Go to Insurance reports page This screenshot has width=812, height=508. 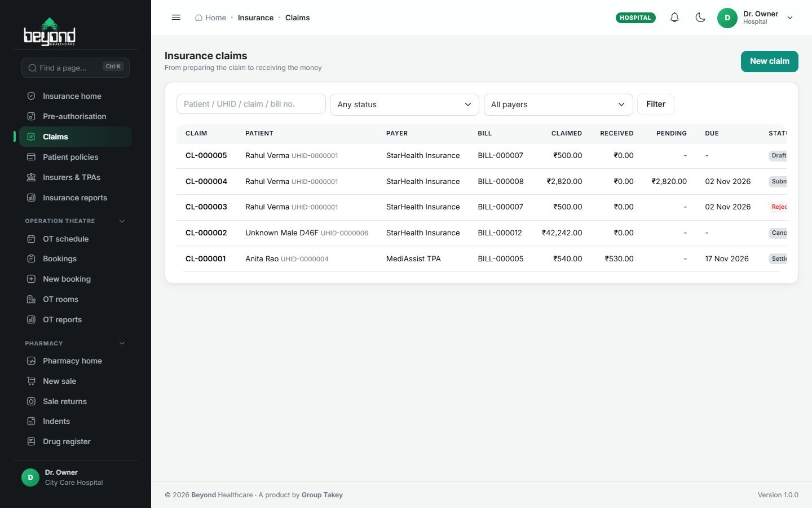(x=76, y=198)
